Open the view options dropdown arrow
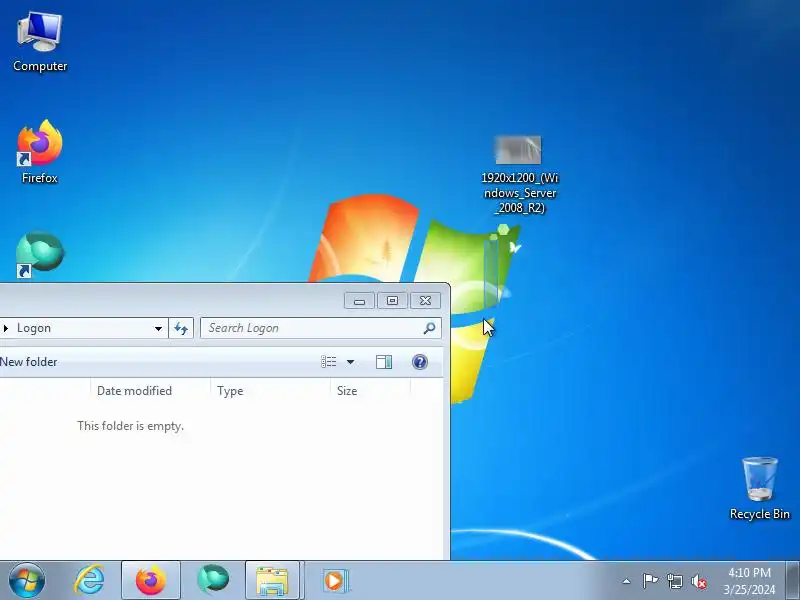The height and width of the screenshot is (600, 800). click(x=351, y=362)
